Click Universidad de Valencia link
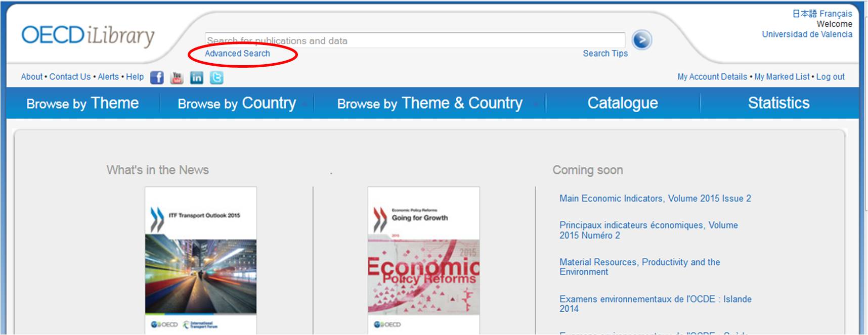868x335 pixels. click(807, 34)
